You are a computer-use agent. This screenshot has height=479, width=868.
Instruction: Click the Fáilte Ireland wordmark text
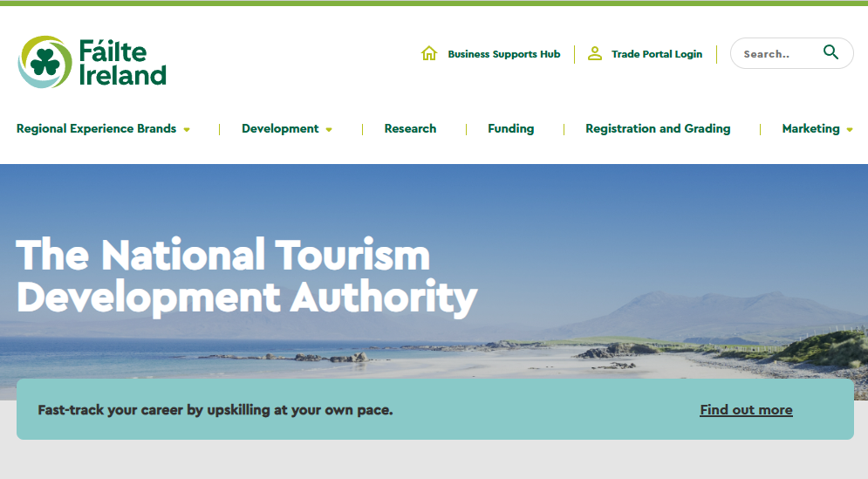[122, 63]
